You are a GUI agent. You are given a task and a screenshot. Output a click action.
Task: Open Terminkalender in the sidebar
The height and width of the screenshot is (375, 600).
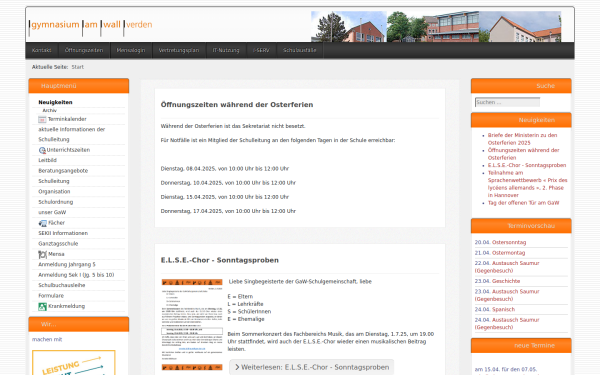67,119
